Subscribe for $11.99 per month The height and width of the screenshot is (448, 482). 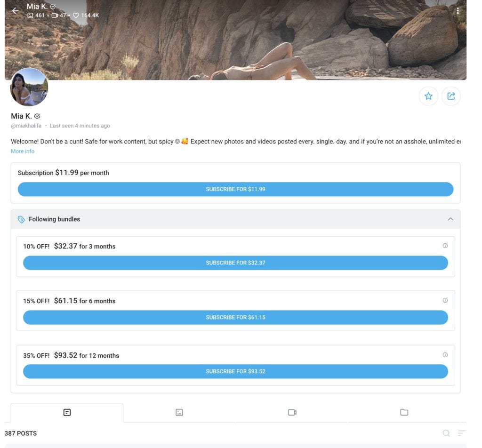[235, 189]
